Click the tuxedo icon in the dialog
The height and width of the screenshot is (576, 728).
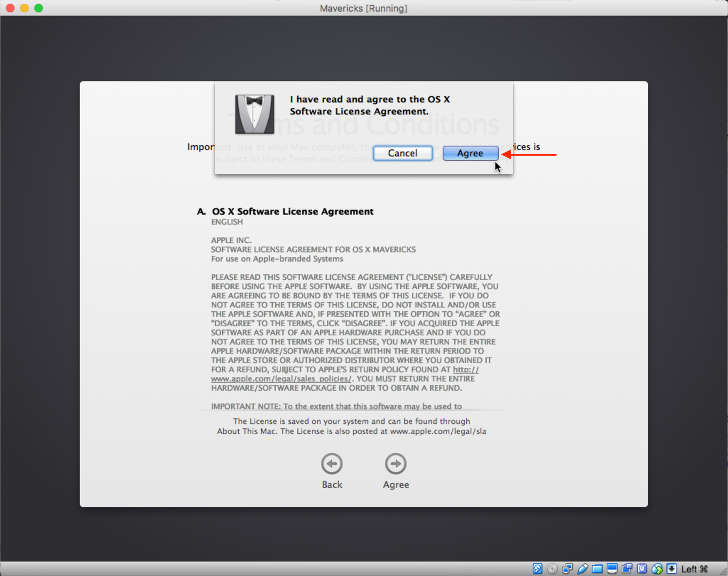(x=254, y=114)
